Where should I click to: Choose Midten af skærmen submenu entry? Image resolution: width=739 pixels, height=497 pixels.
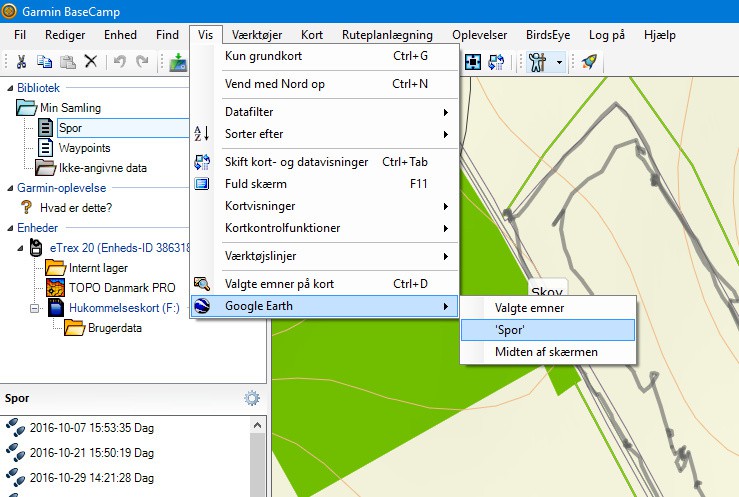548,352
